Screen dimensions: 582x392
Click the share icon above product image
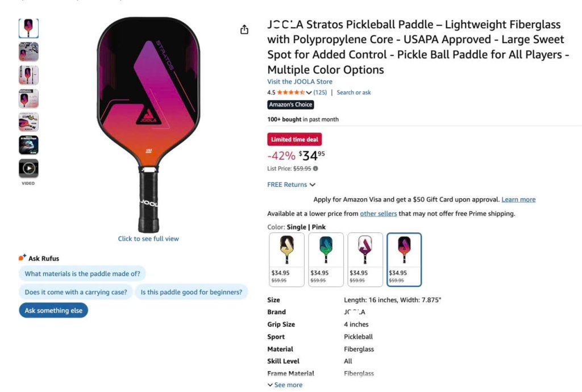click(244, 30)
